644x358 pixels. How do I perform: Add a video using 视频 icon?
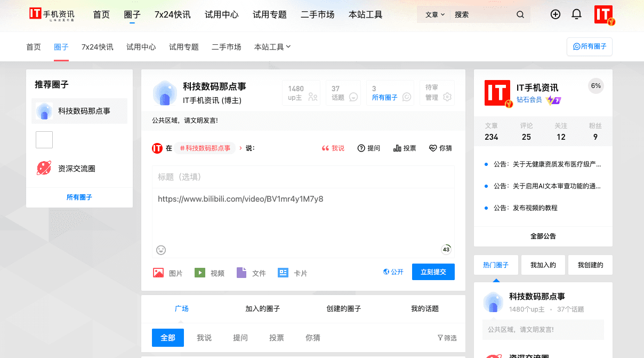(200, 273)
